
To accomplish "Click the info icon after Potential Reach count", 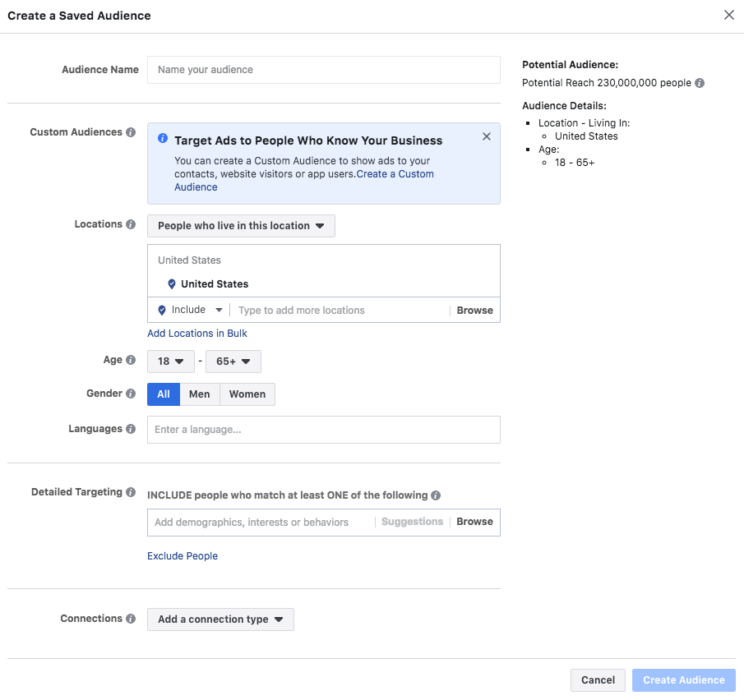I will point(697,82).
